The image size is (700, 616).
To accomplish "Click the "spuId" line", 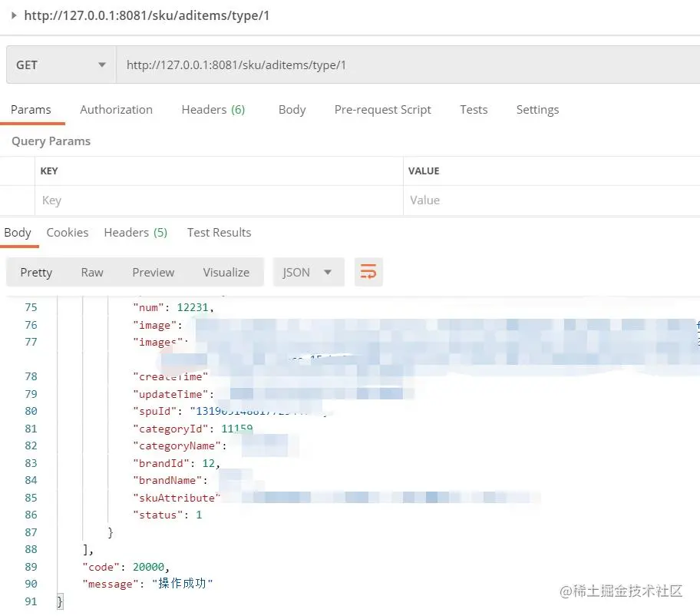I will pos(232,411).
